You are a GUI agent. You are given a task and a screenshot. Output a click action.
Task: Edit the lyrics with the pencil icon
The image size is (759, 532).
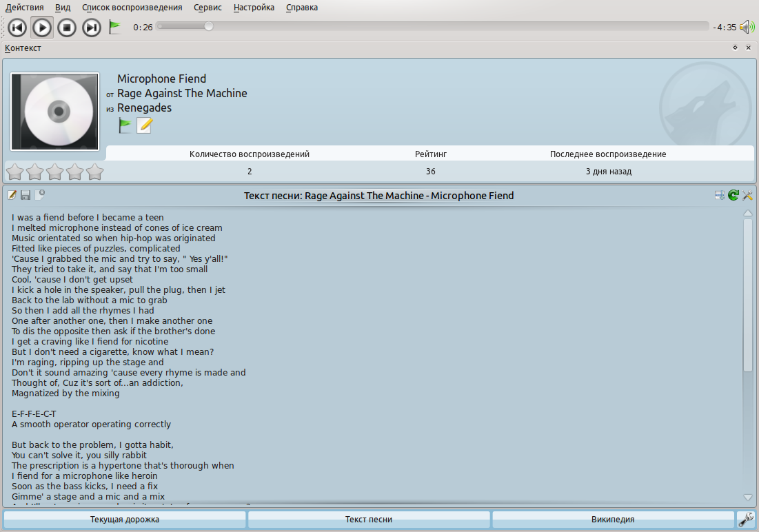click(x=12, y=194)
